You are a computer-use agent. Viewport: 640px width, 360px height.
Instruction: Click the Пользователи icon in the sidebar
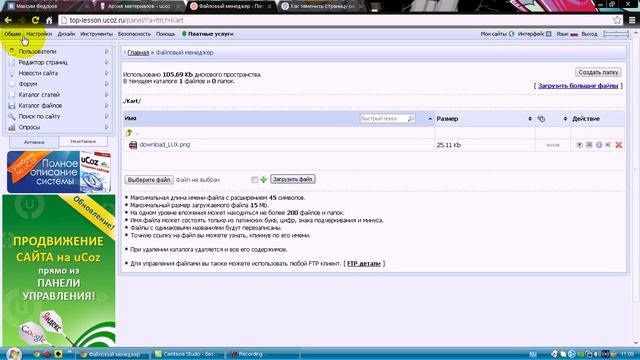[x=12, y=51]
